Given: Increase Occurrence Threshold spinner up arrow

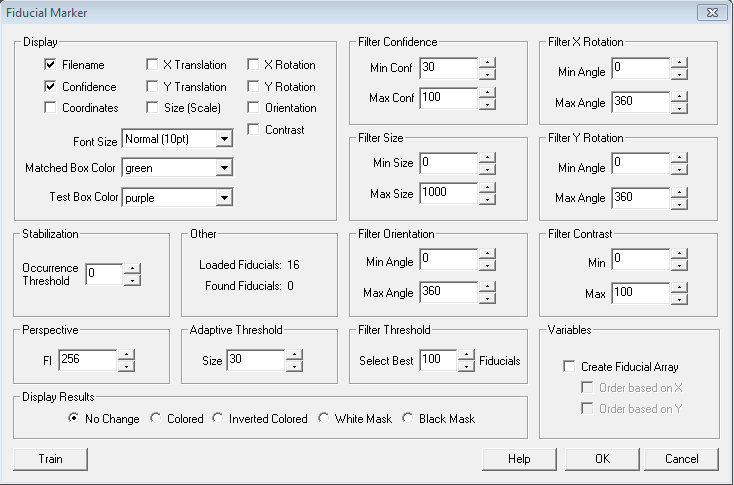Looking at the screenshot, I should pos(132,268).
